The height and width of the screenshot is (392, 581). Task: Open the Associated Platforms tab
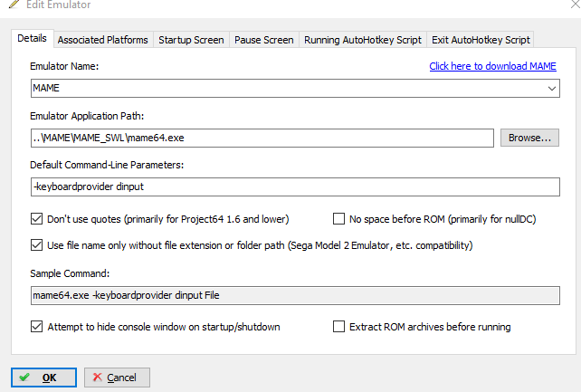[102, 40]
